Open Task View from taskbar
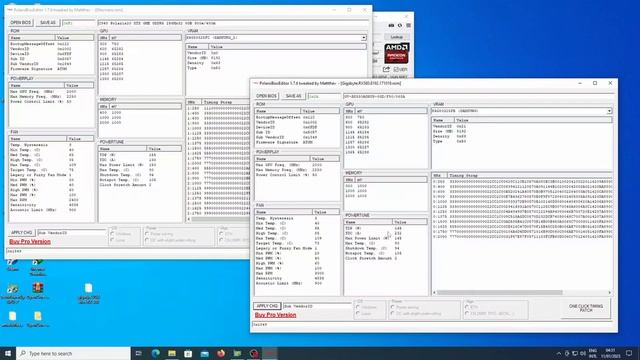 tap(138, 353)
